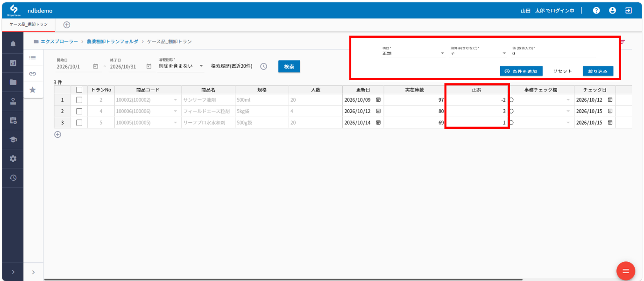This screenshot has width=644, height=281.
Task: Click the 条件を追加 button
Action: point(521,71)
